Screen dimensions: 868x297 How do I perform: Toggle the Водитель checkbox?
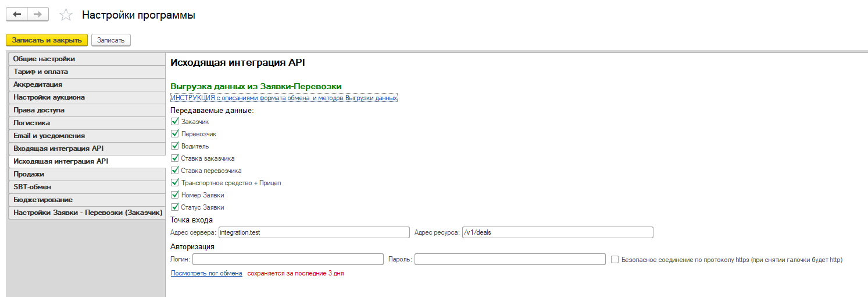(175, 146)
